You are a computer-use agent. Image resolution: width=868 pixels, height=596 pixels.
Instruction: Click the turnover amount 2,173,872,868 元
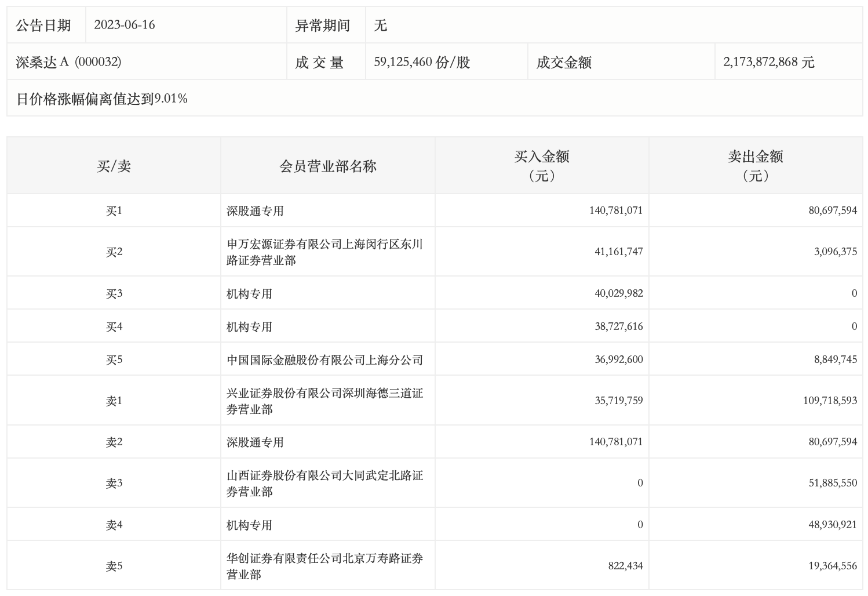(x=768, y=62)
